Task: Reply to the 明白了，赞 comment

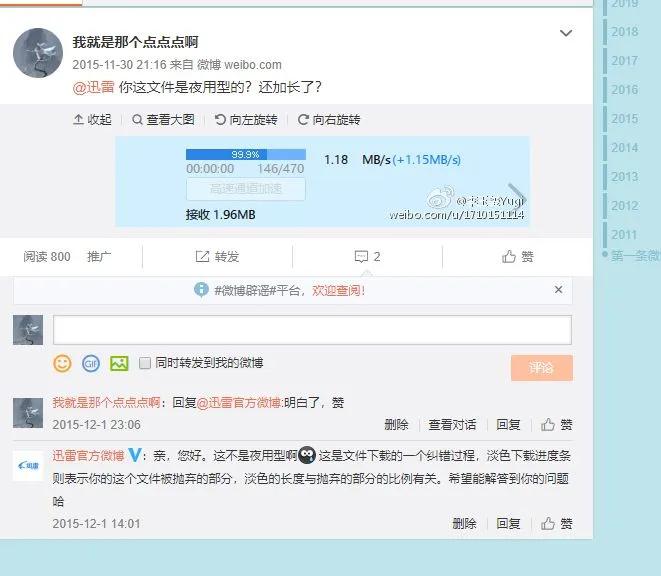Action: (508, 425)
